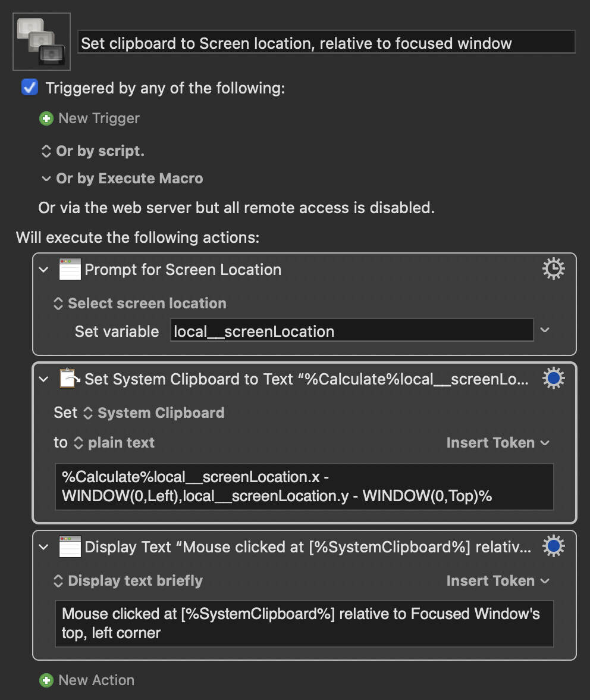Open Insert Token menu in clipboard action
Screen dimensions: 590x700
point(498,442)
